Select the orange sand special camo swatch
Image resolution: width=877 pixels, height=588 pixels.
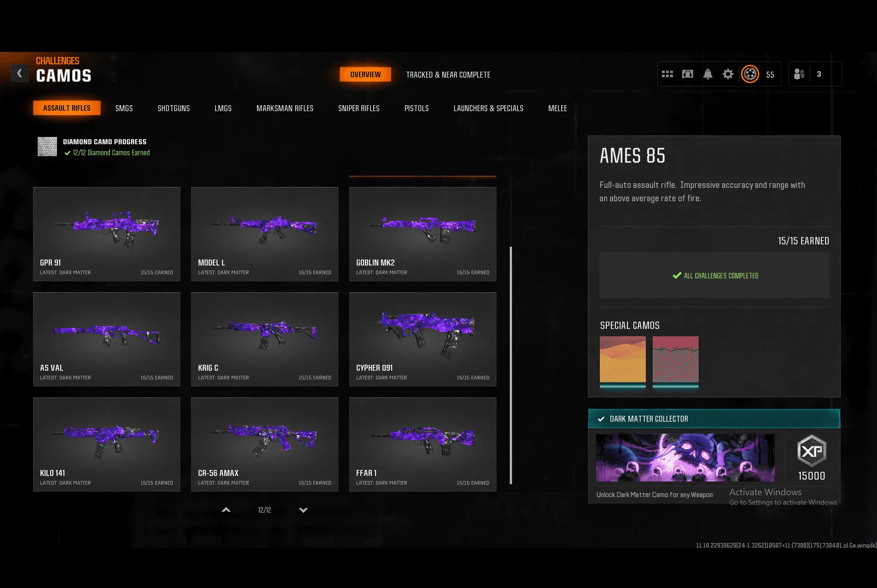pyautogui.click(x=622, y=359)
